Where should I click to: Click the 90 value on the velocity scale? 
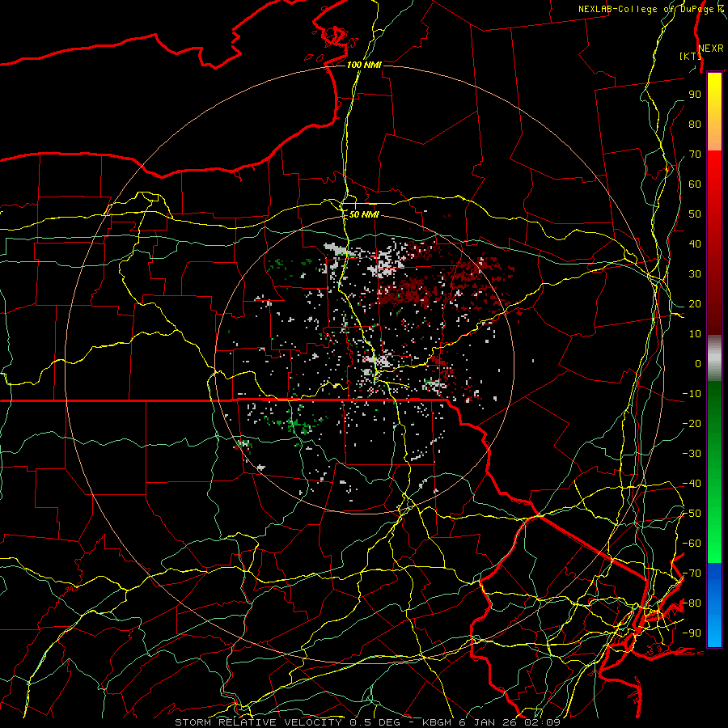click(x=695, y=95)
